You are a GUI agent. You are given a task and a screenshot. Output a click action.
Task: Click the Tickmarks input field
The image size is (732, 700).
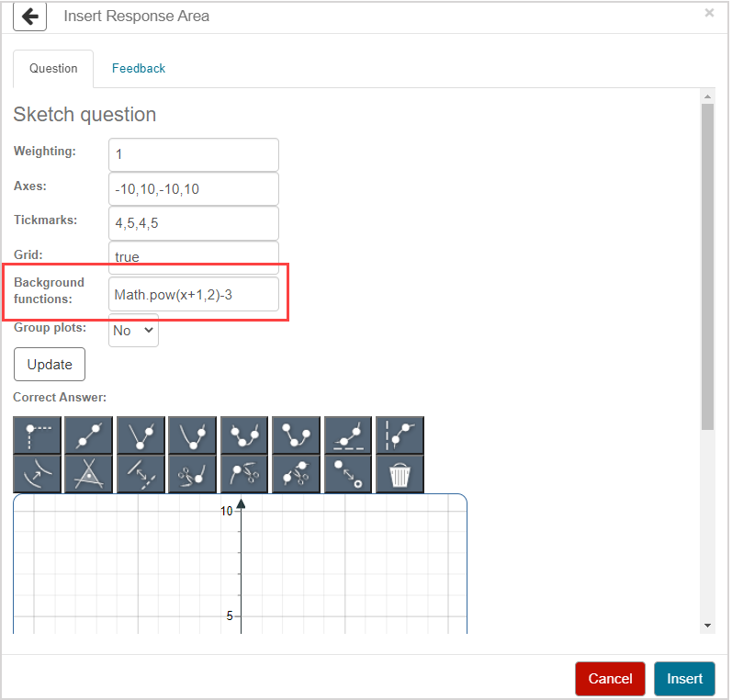(x=193, y=223)
